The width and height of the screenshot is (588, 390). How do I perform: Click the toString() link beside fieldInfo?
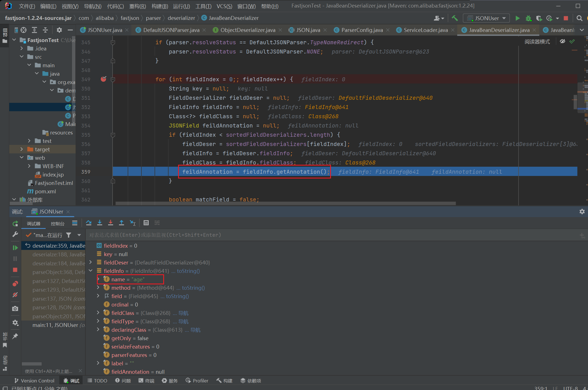click(x=188, y=271)
